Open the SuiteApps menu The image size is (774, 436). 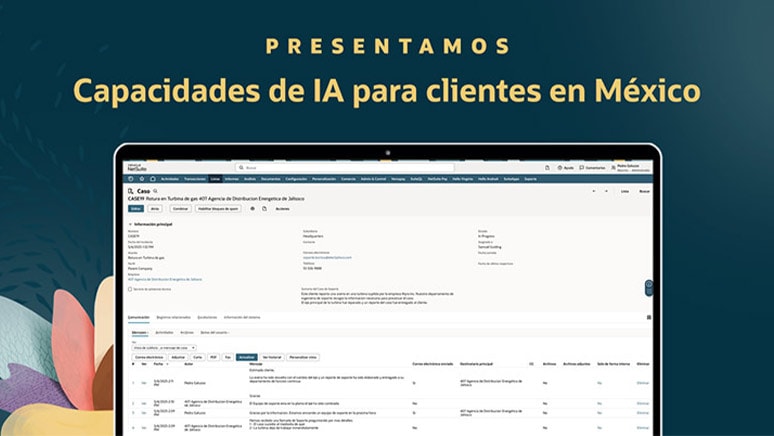click(x=511, y=179)
